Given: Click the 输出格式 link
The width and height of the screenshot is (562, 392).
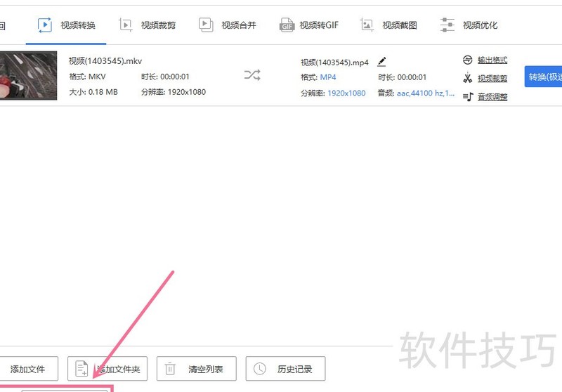Looking at the screenshot, I should tap(492, 60).
